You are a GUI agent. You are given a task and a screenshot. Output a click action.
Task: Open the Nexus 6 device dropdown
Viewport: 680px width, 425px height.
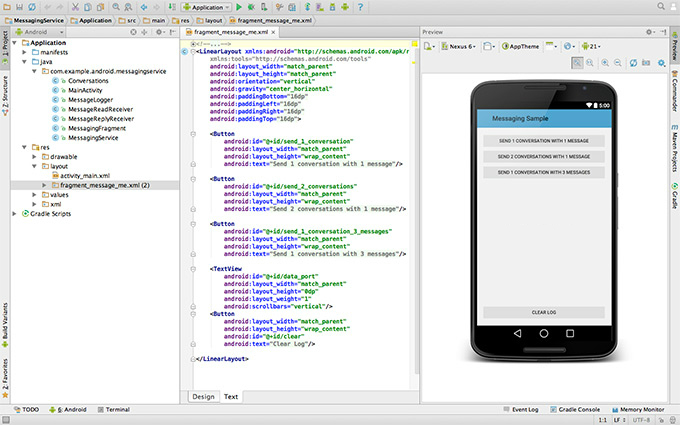460,46
